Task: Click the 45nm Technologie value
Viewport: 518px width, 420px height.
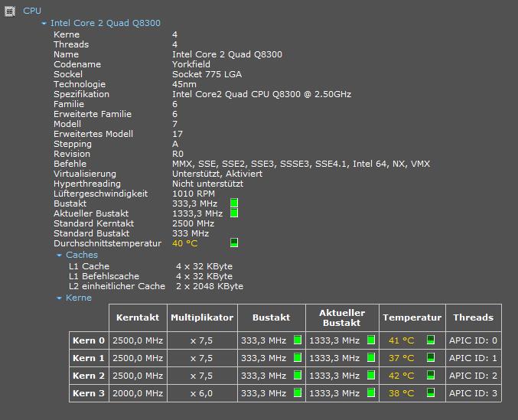Action: [x=184, y=84]
